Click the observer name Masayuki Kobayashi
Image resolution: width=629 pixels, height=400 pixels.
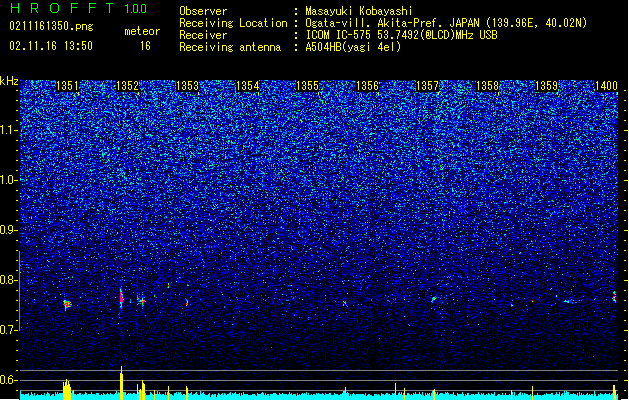point(359,11)
